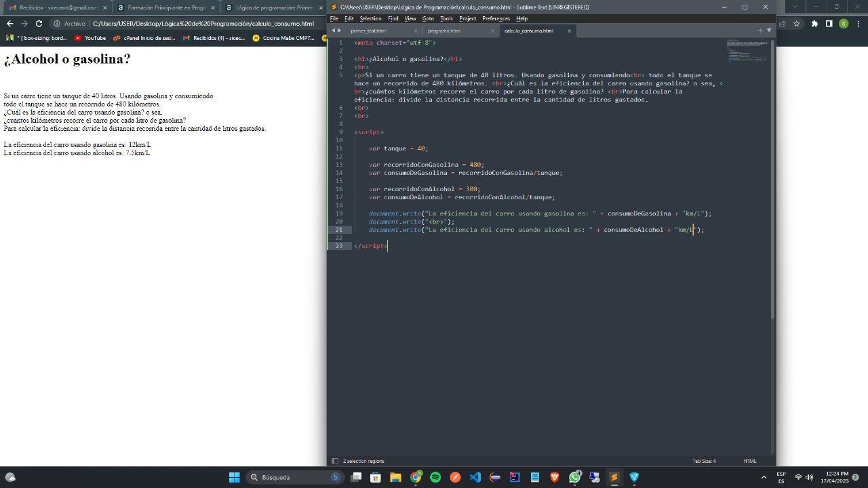Screen dimensions: 868x488
Task: Close the calculo_consumo.html tab
Action: [569, 30]
